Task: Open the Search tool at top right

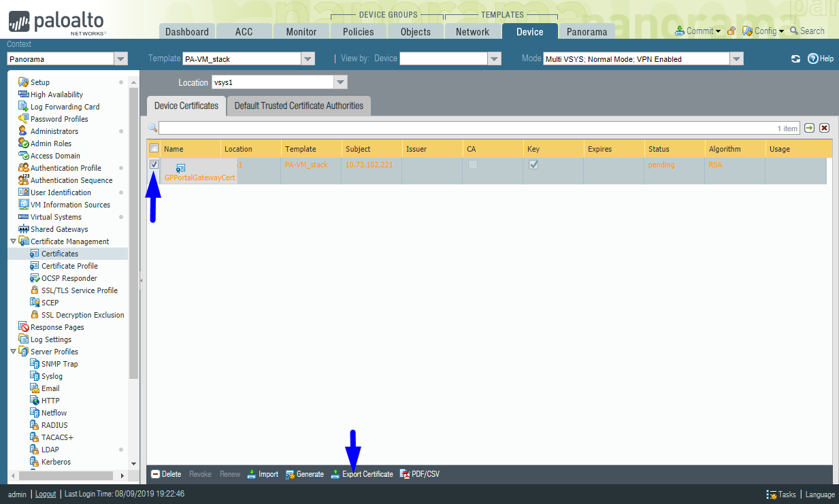Action: click(x=807, y=31)
